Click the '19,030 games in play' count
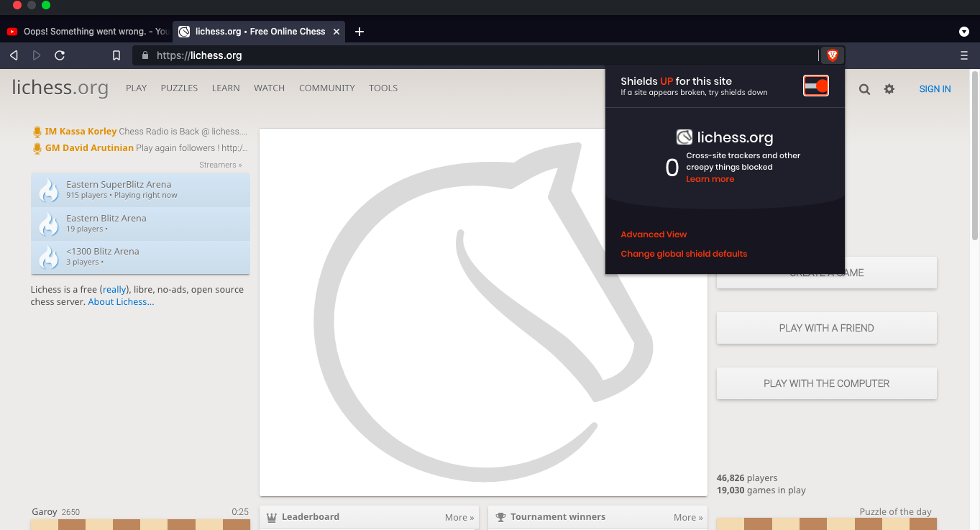 click(x=761, y=490)
